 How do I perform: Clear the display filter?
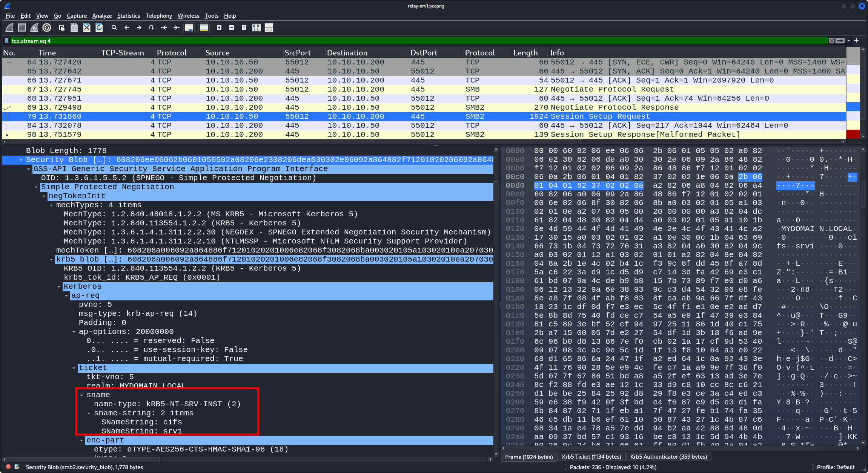coord(831,41)
